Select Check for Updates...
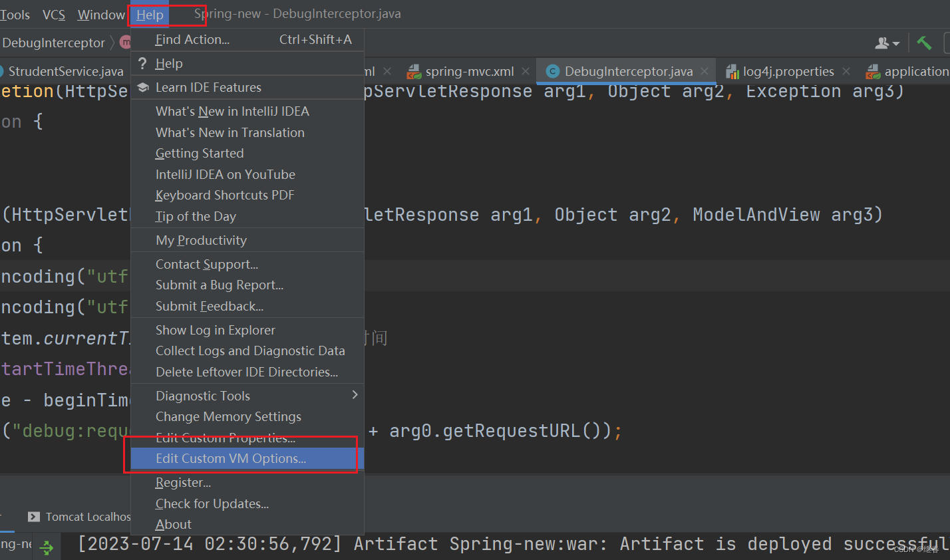The image size is (950, 560). 247,504
